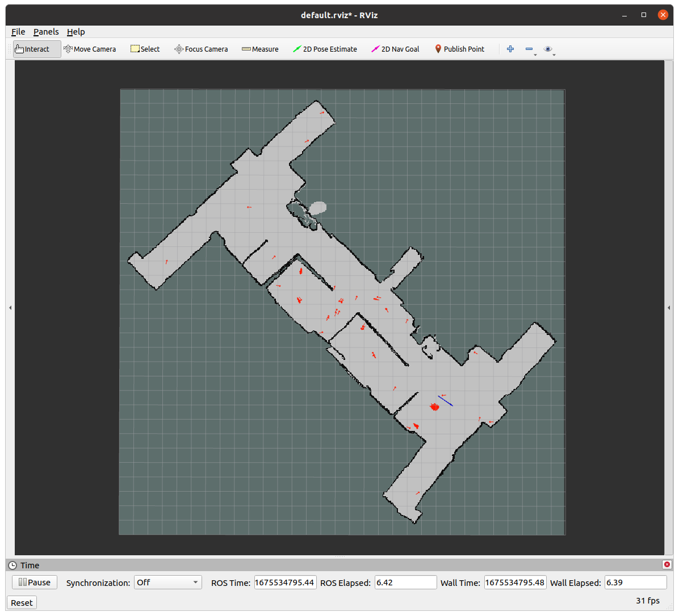Minimize the RViz window

[624, 15]
